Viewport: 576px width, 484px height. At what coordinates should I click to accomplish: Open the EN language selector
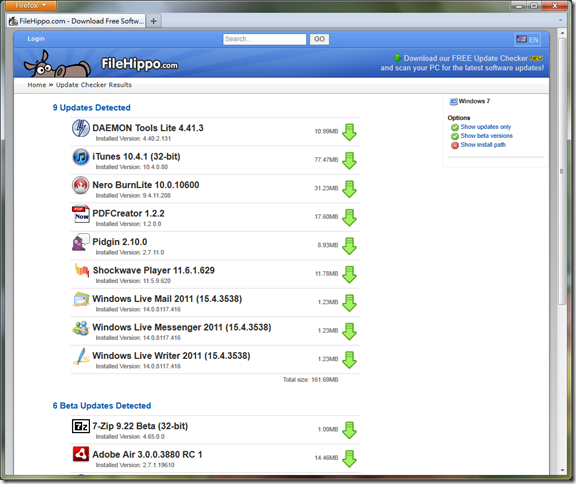coord(528,40)
